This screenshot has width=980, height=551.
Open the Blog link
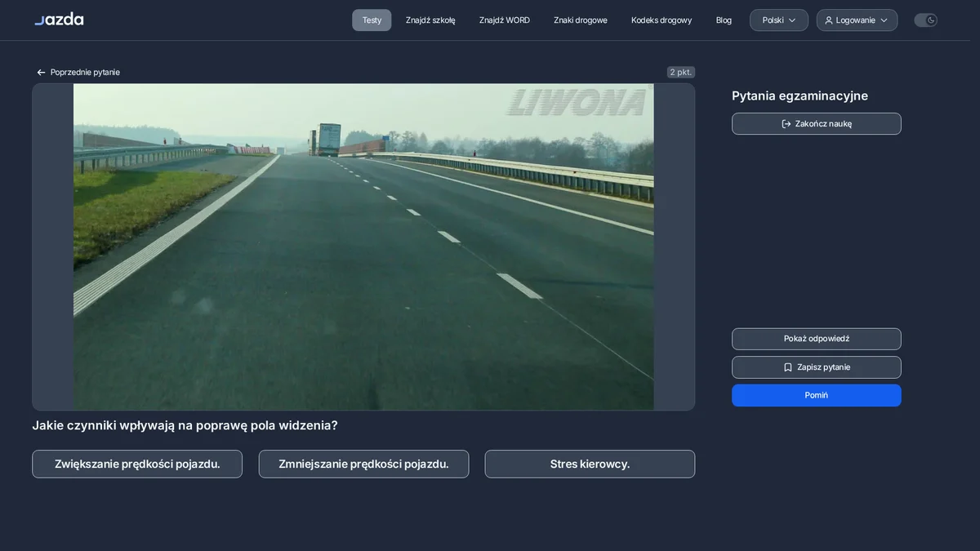724,20
